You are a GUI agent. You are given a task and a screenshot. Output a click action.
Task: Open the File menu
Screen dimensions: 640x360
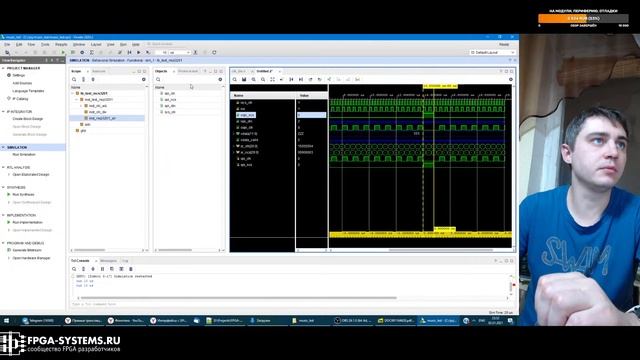pyautogui.click(x=7, y=44)
